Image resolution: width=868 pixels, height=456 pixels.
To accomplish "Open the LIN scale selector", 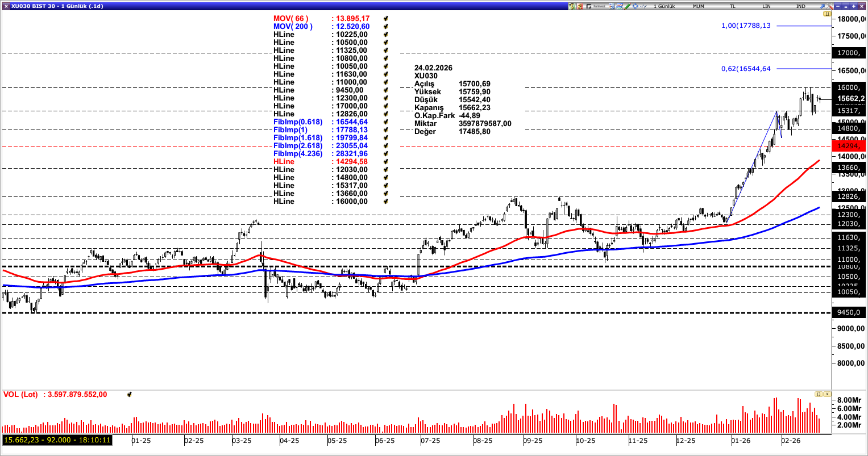I will coord(765,5).
